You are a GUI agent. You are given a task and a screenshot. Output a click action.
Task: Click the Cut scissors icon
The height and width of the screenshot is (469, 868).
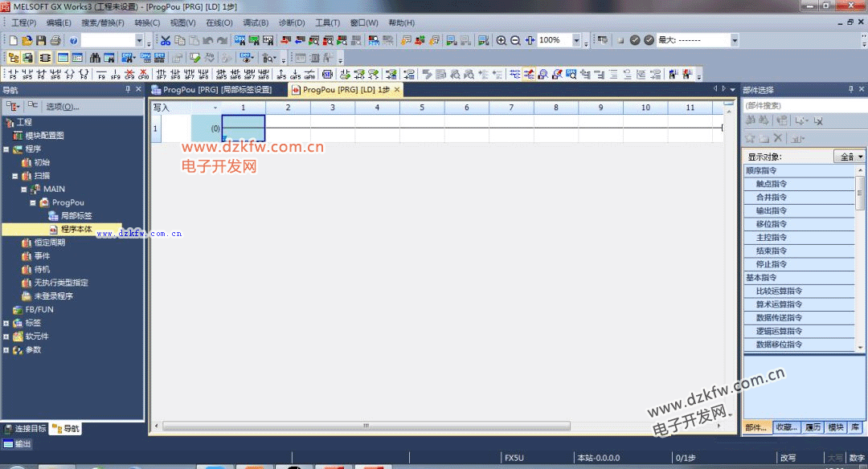tap(166, 40)
